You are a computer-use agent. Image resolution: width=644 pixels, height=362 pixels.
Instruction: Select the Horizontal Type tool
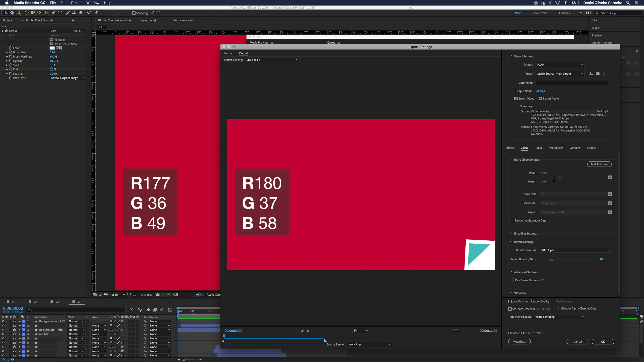[60, 13]
